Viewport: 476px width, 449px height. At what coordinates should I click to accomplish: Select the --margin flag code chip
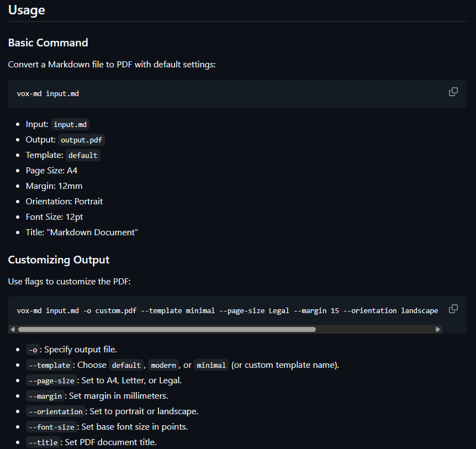point(45,396)
